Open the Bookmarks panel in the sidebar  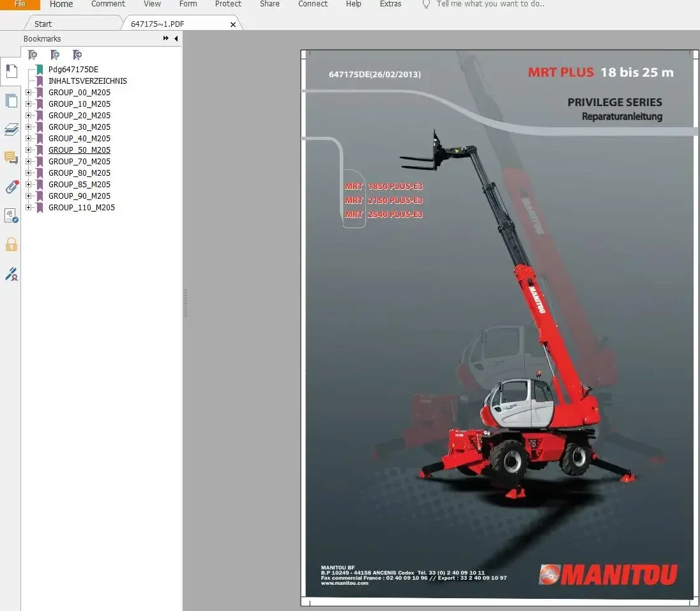[x=11, y=71]
